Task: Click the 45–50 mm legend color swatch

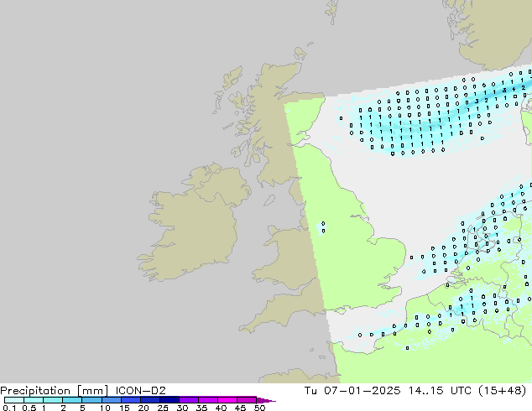Action: coord(247,400)
